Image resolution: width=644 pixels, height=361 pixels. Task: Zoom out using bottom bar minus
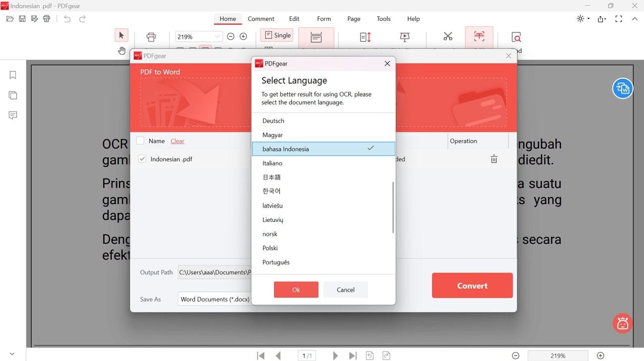coord(516,356)
